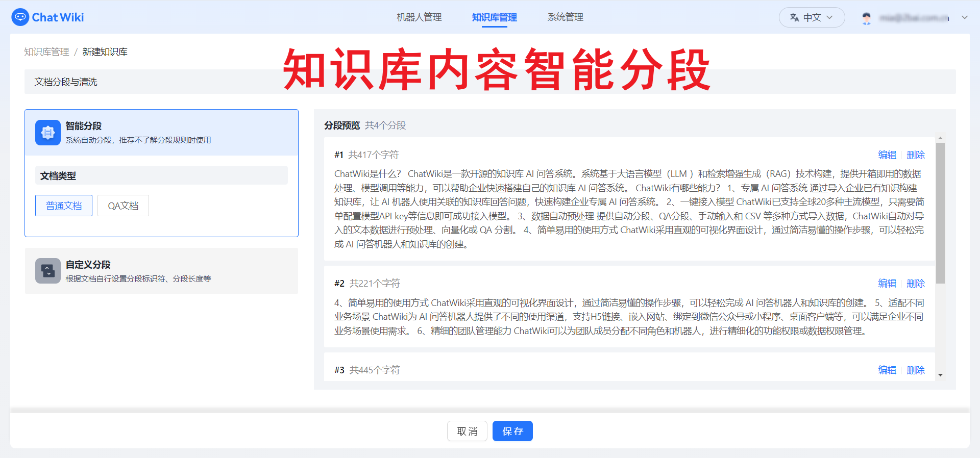Click the 分段预览 heading
The height and width of the screenshot is (458, 980).
[342, 125]
